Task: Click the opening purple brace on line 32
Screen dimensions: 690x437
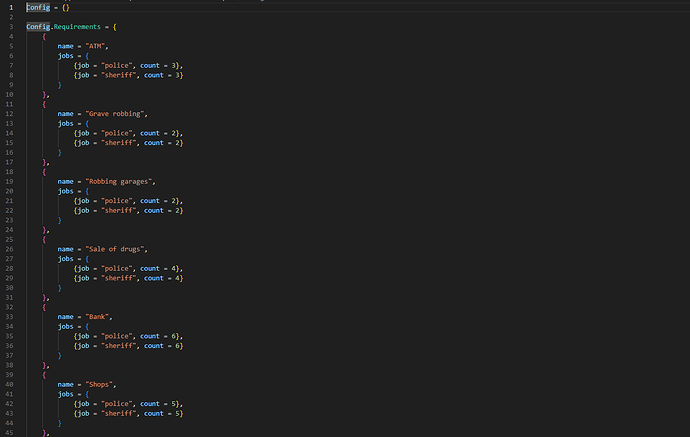Action: [x=44, y=307]
